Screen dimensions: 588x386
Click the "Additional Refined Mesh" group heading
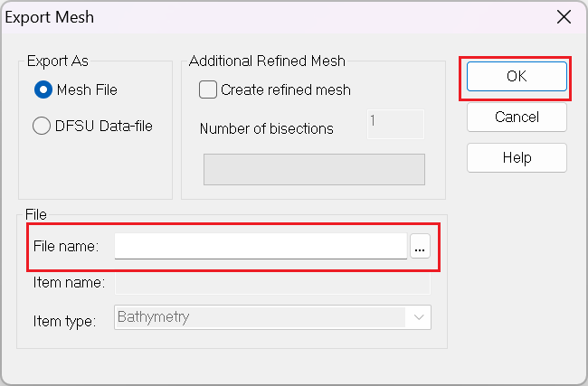pos(267,61)
